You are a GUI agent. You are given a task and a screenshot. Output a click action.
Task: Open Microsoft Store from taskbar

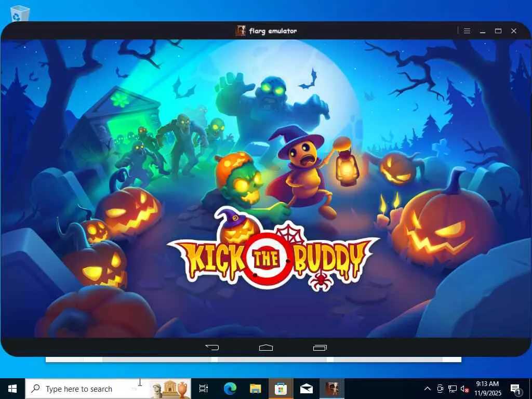tap(281, 389)
